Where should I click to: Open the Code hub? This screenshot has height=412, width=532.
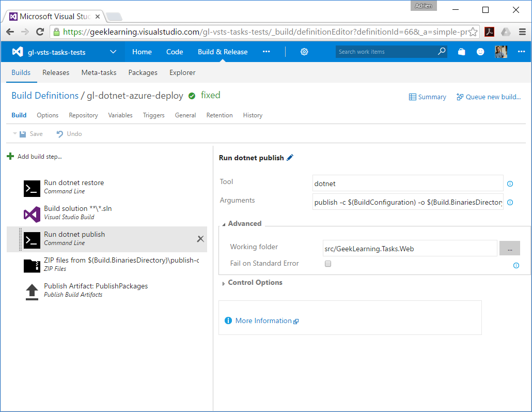175,52
